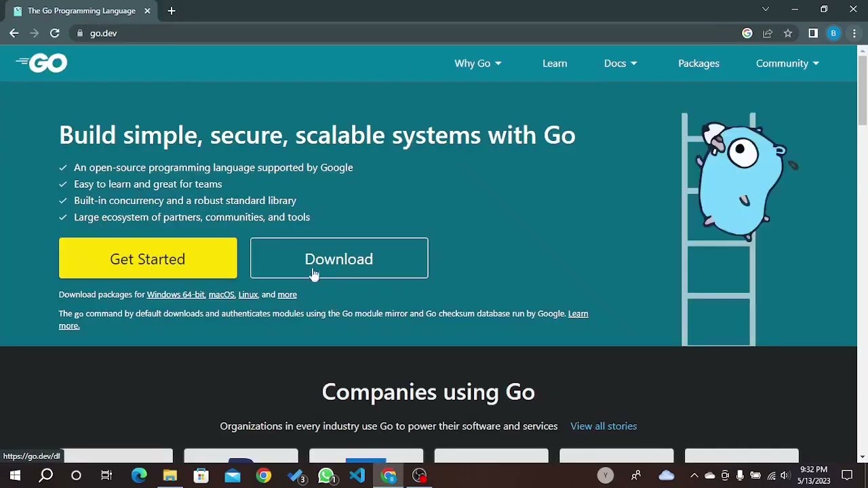Click the page vertical scrollbar thumb
The image size is (868, 488).
click(x=863, y=91)
